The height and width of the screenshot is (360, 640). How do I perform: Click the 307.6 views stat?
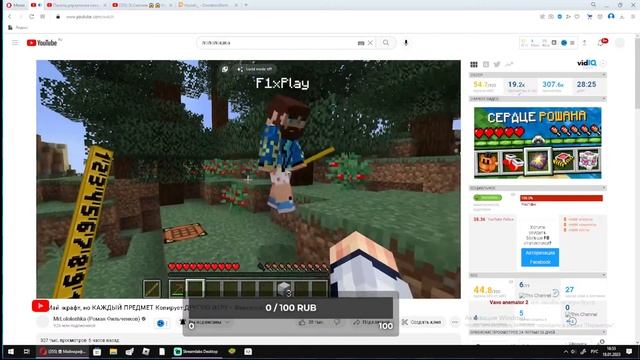coord(553,84)
